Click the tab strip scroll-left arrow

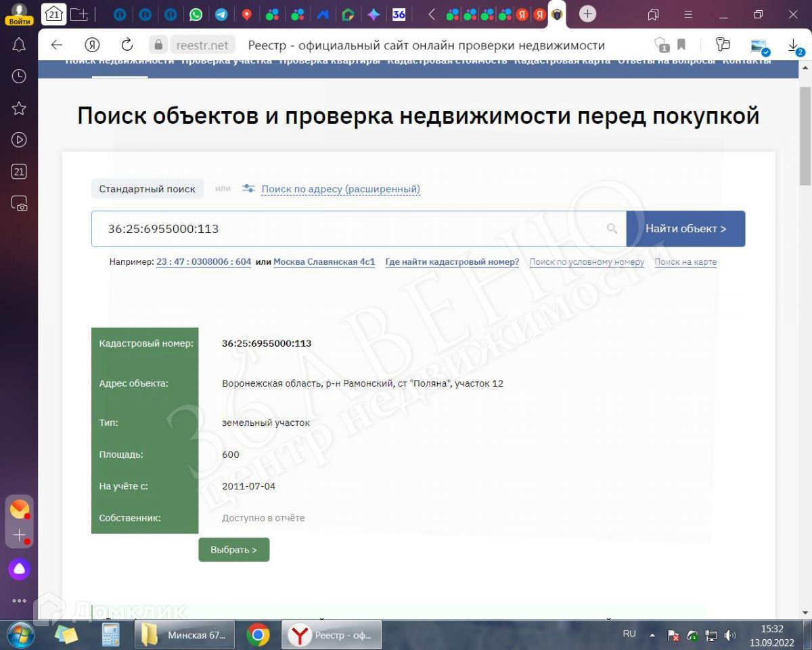pos(432,14)
